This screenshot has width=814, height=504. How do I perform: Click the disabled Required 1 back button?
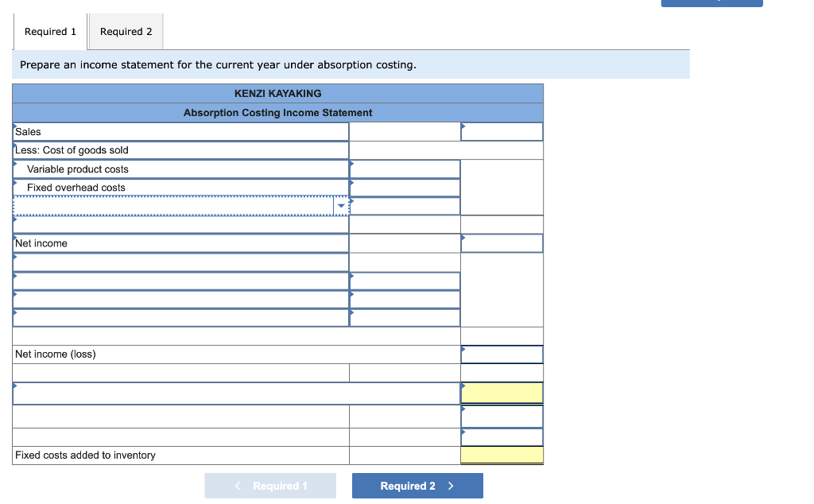click(x=270, y=485)
